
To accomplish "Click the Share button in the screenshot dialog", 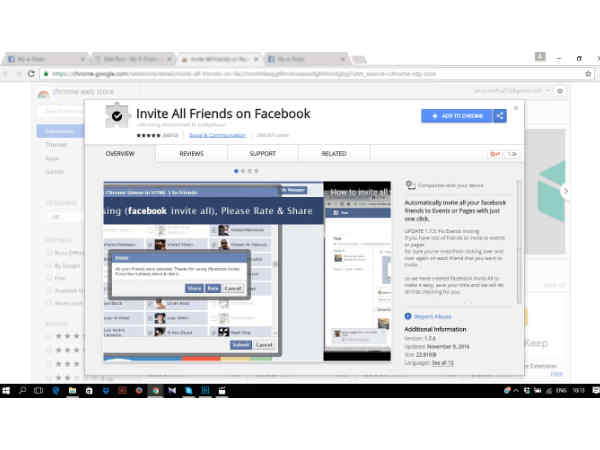I will click(x=194, y=288).
